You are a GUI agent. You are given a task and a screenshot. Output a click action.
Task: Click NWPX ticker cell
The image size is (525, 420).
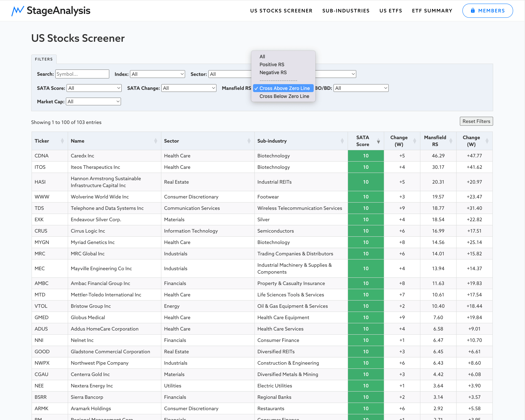[50, 363]
